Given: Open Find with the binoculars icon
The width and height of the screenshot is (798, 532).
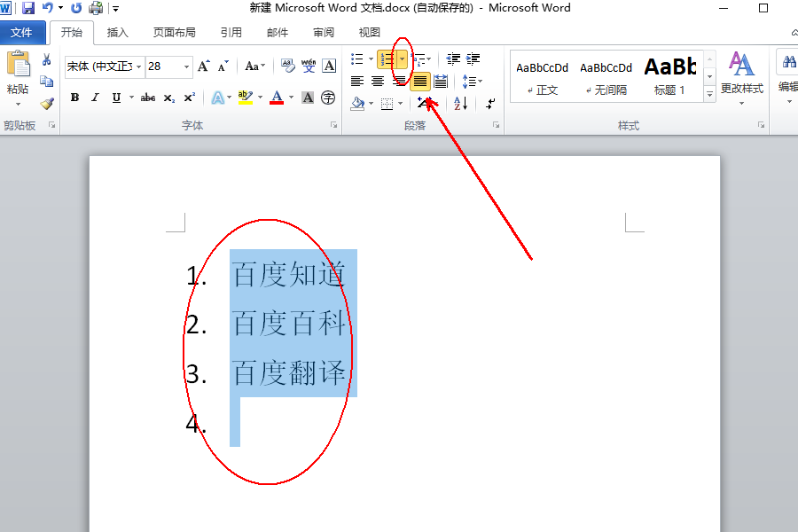Looking at the screenshot, I should [789, 63].
